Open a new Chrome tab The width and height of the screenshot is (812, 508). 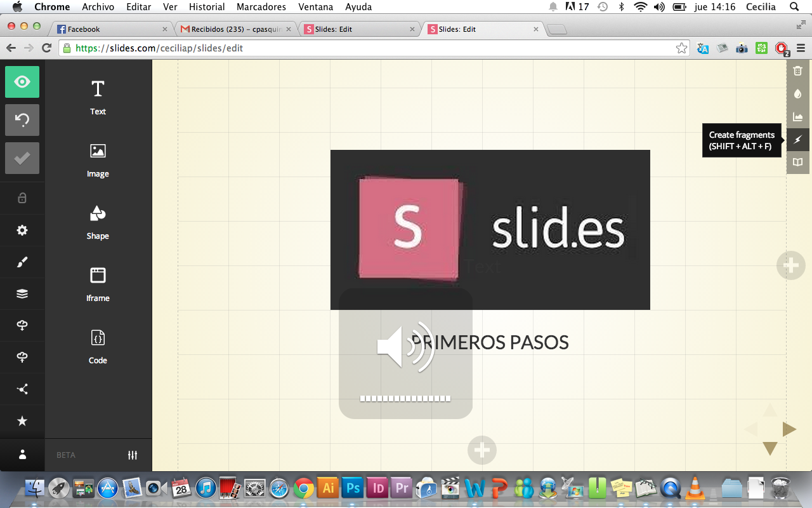click(x=557, y=29)
